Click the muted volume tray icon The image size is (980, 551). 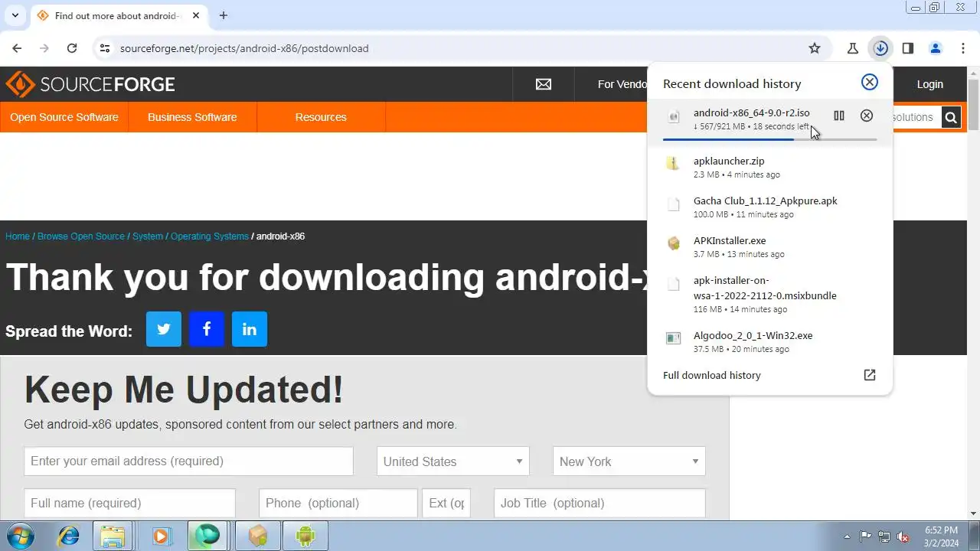tap(903, 536)
